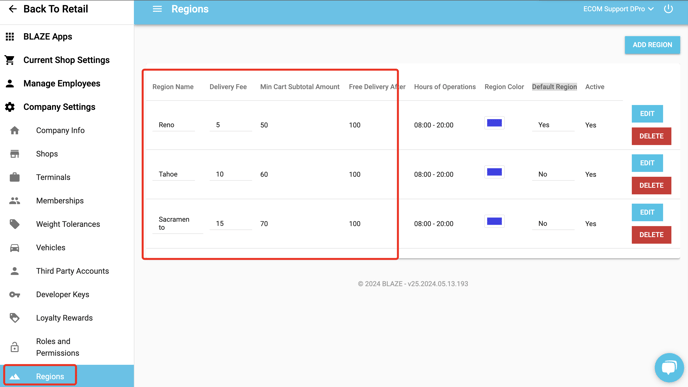
Task: Click the Company Settings gear icon
Action: coord(10,107)
